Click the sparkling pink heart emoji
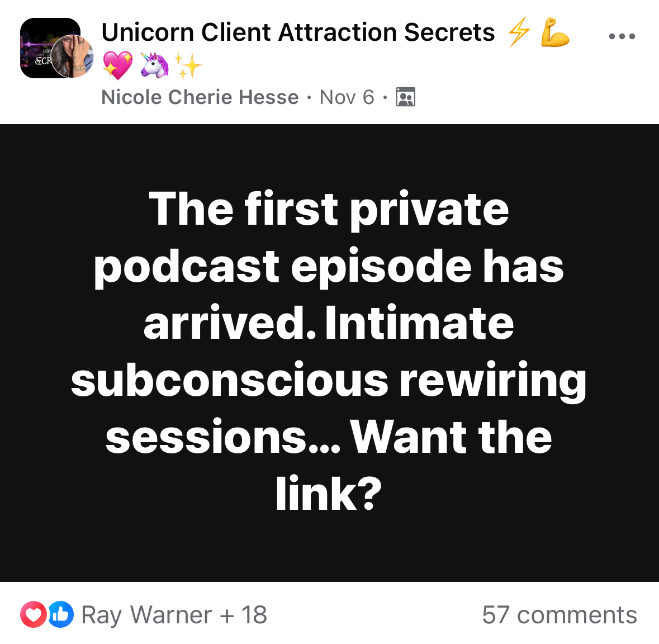The height and width of the screenshot is (644, 659). click(x=118, y=65)
